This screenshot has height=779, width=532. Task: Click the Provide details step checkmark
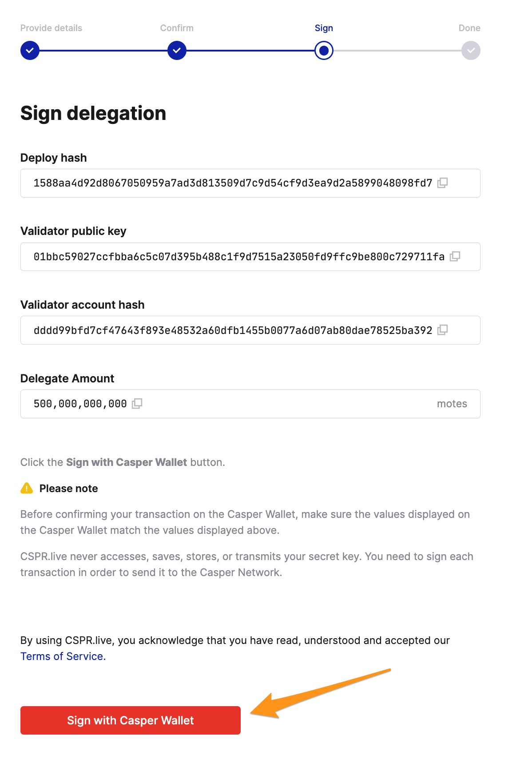pyautogui.click(x=30, y=51)
